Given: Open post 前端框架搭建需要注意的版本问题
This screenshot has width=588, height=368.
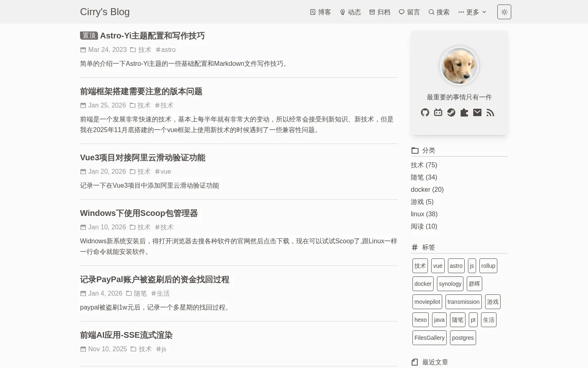Looking at the screenshot, I should point(141,91).
